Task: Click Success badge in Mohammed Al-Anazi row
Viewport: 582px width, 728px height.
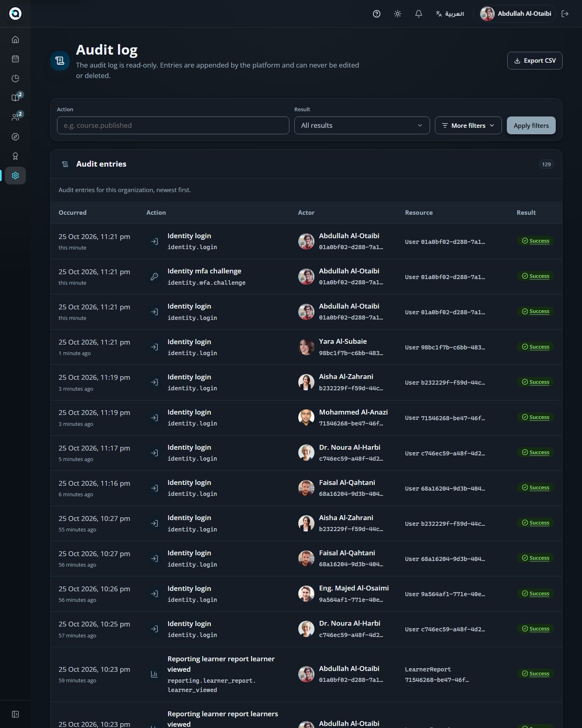Action: [536, 417]
